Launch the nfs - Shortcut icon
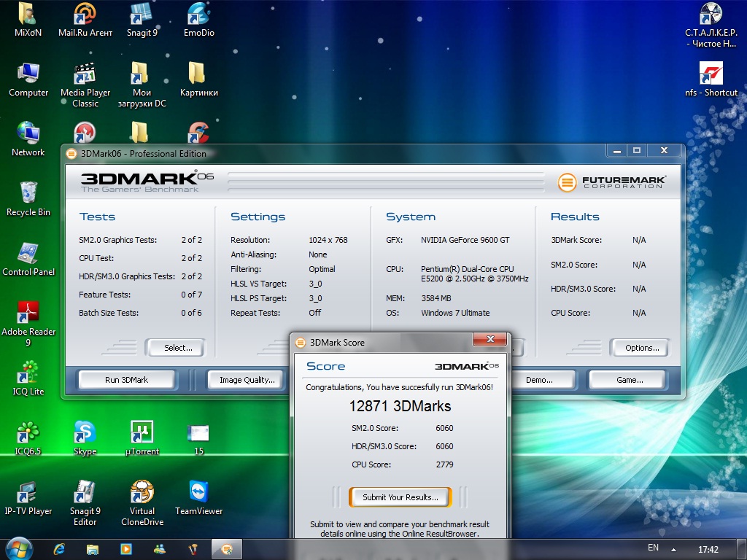The height and width of the screenshot is (560, 747). point(711,79)
